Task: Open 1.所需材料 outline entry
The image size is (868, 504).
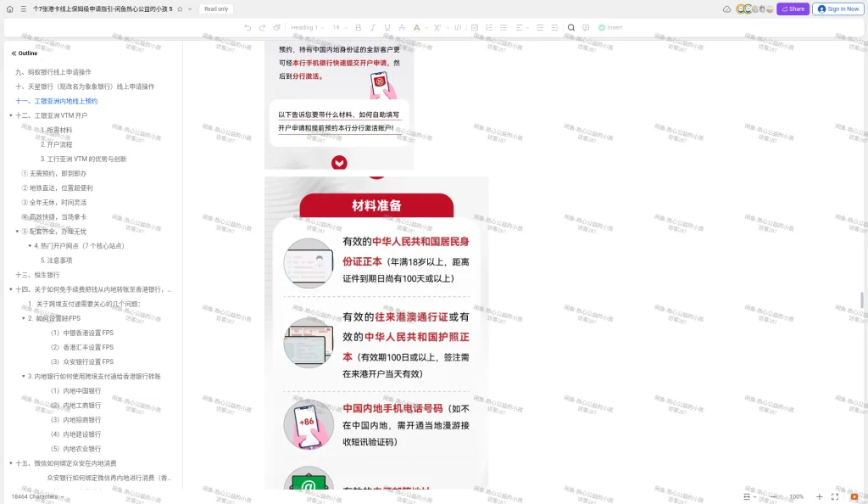Action: click(x=56, y=130)
